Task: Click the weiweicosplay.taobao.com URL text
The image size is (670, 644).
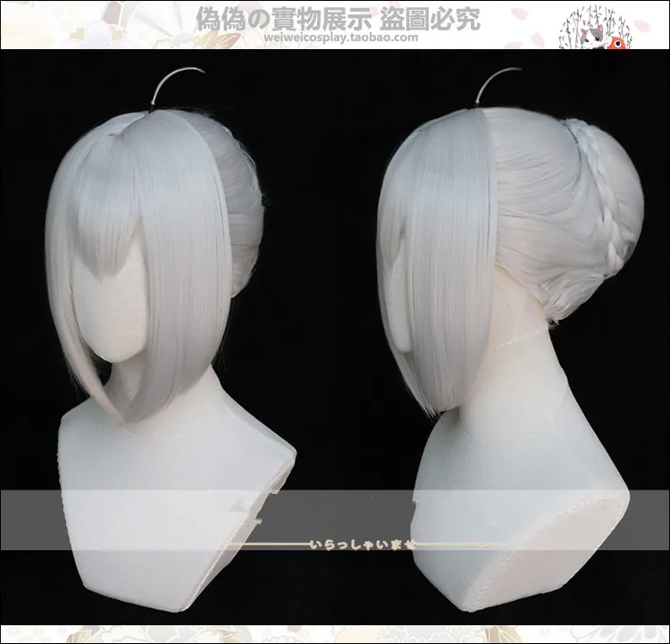Action: point(341,38)
